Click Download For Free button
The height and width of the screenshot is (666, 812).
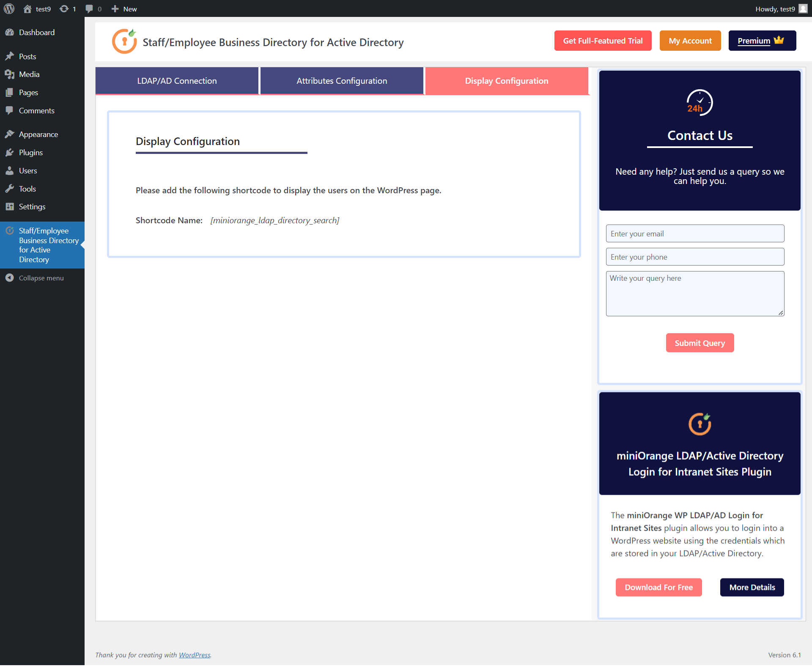(x=658, y=587)
